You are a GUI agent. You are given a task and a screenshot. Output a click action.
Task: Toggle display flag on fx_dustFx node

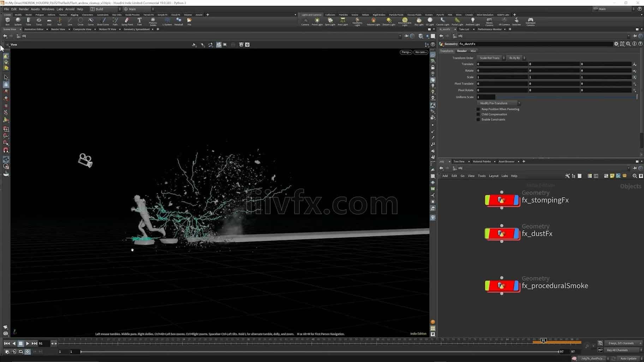tap(516, 234)
